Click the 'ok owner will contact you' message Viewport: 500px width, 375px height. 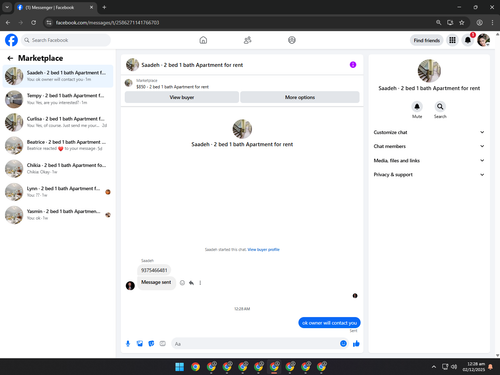329,323
